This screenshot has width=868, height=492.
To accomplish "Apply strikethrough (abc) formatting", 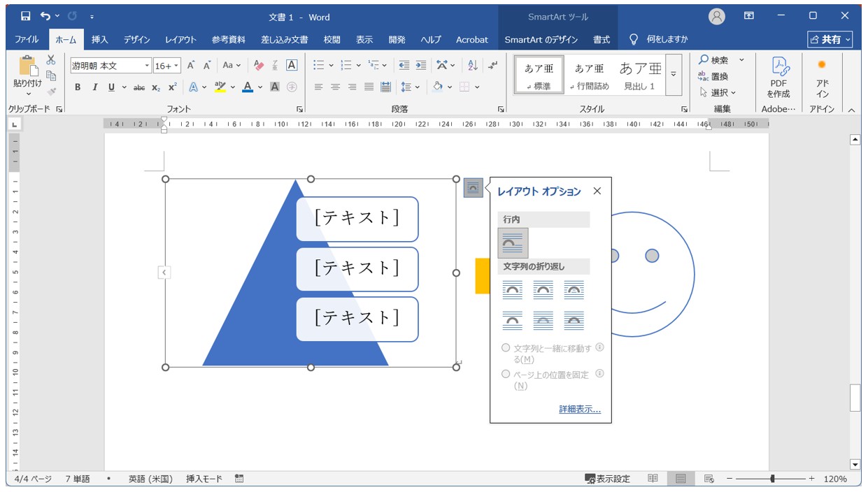I will tap(139, 87).
